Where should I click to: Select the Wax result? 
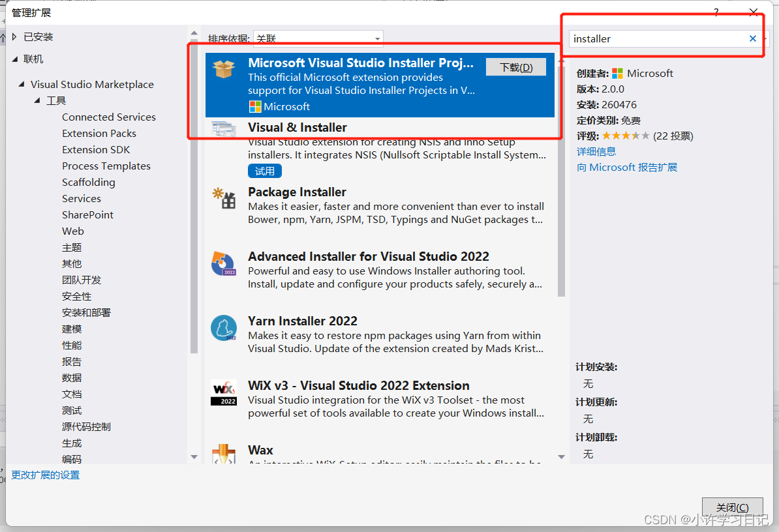380,452
